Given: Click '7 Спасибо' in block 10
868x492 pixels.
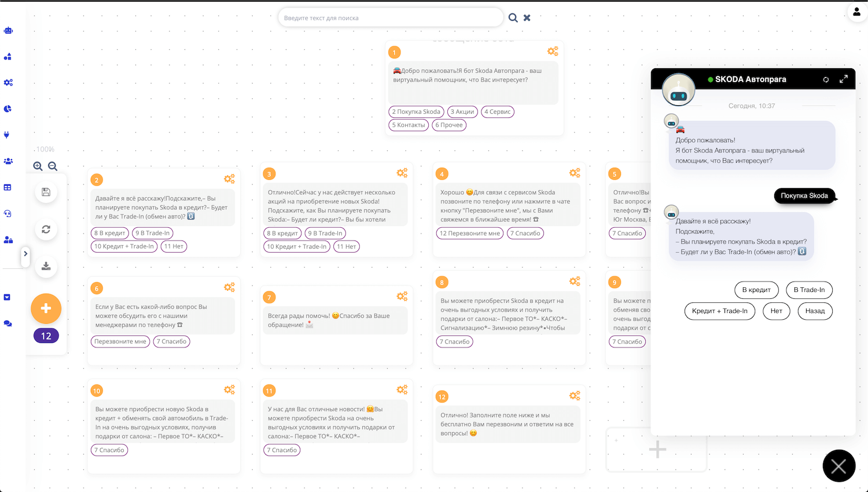Looking at the screenshot, I should tap(109, 450).
